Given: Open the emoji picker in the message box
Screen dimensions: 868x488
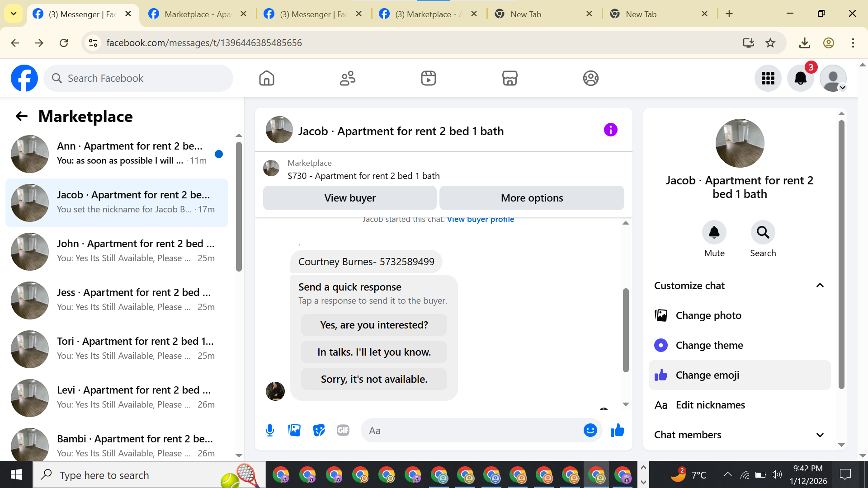Looking at the screenshot, I should point(590,430).
